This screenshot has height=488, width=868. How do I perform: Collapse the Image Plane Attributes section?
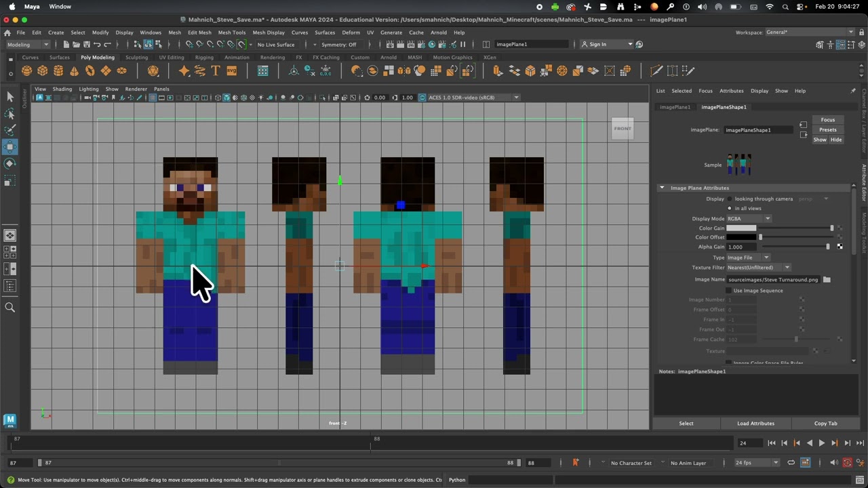point(662,188)
